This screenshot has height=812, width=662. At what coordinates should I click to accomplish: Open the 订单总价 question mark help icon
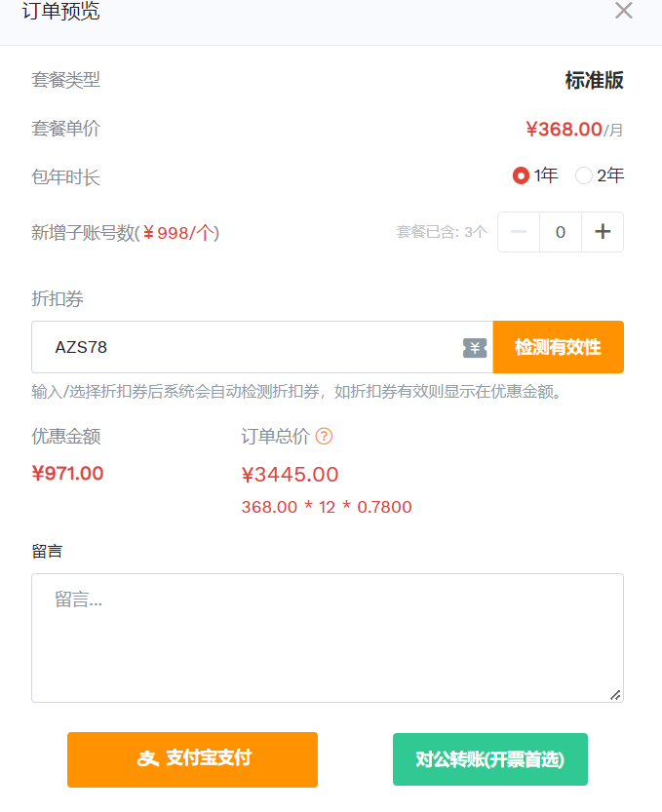(x=325, y=437)
